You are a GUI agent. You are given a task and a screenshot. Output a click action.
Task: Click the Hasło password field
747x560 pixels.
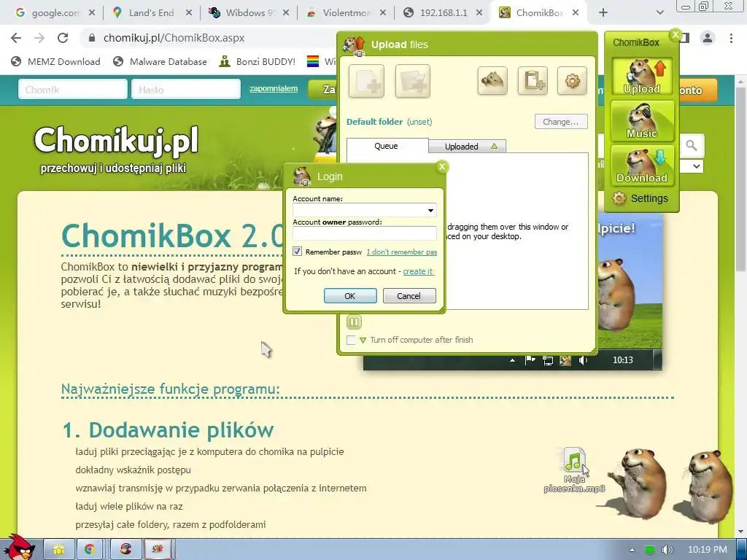186,90
